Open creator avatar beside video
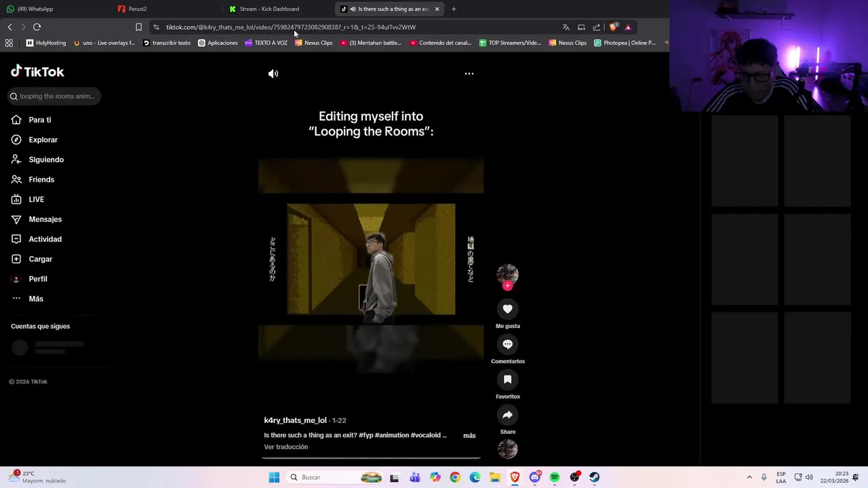The image size is (868, 488). tap(507, 274)
